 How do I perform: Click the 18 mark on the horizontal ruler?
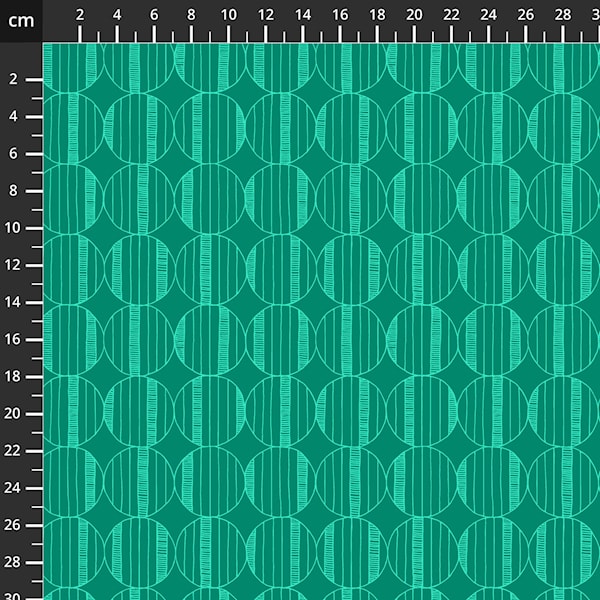tap(377, 15)
